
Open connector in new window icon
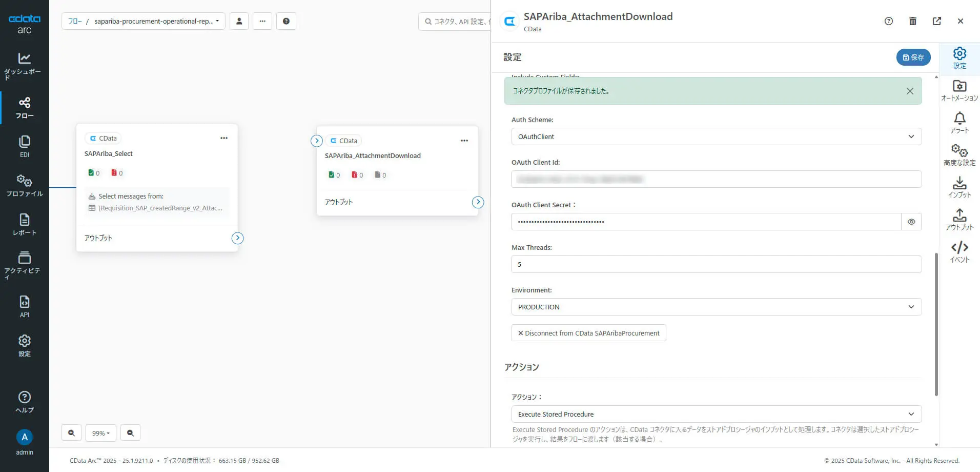pyautogui.click(x=936, y=21)
